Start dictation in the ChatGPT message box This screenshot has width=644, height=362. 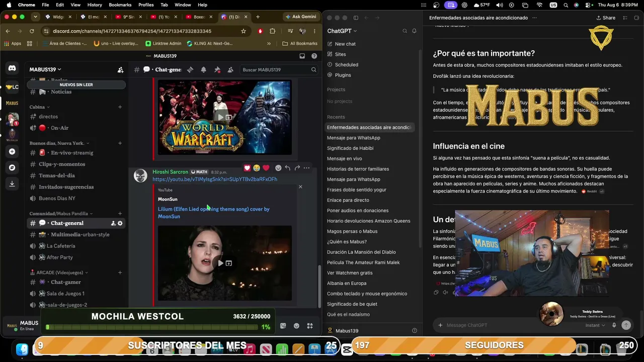tap(614, 325)
